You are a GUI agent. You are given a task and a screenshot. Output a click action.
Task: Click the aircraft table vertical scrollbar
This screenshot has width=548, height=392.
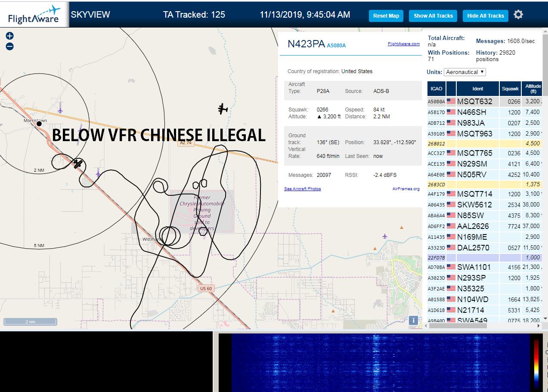(545, 65)
